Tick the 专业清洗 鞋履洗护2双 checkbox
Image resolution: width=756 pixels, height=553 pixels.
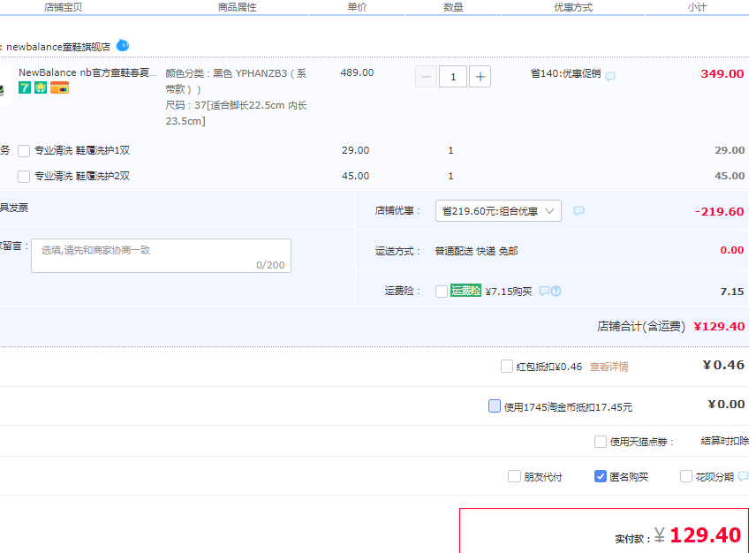point(24,177)
